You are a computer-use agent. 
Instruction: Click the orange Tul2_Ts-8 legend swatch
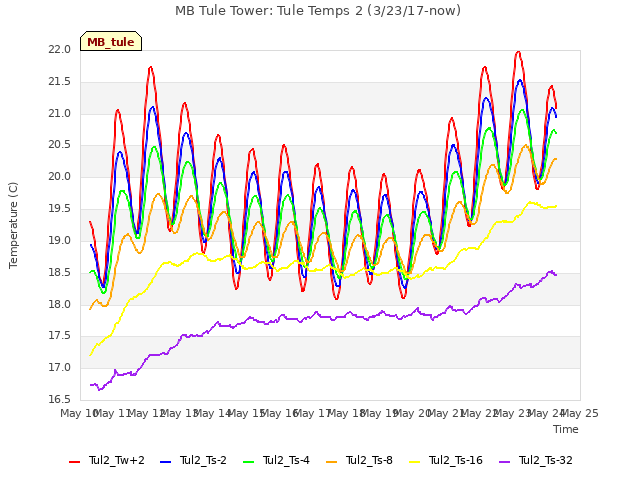coord(332,461)
